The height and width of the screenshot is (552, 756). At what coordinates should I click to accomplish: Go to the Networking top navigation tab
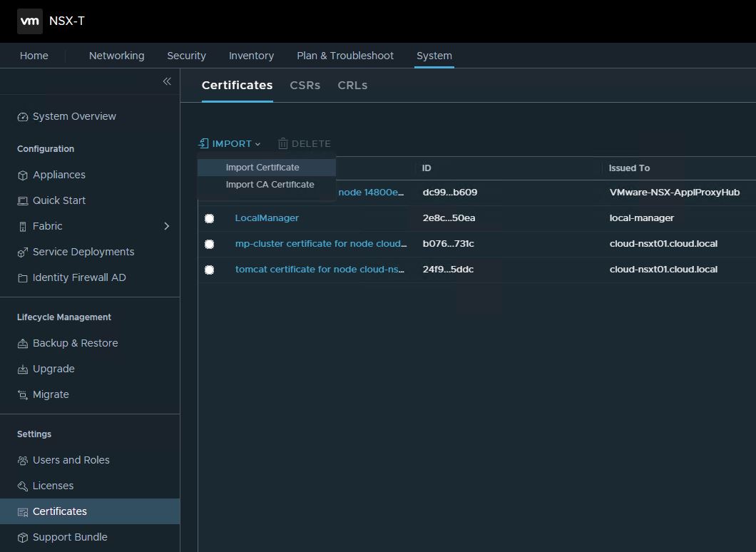[x=116, y=56]
